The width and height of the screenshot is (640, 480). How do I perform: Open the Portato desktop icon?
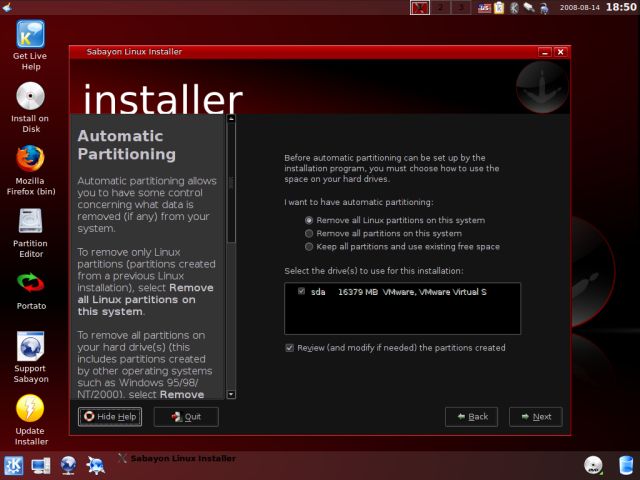click(30, 284)
